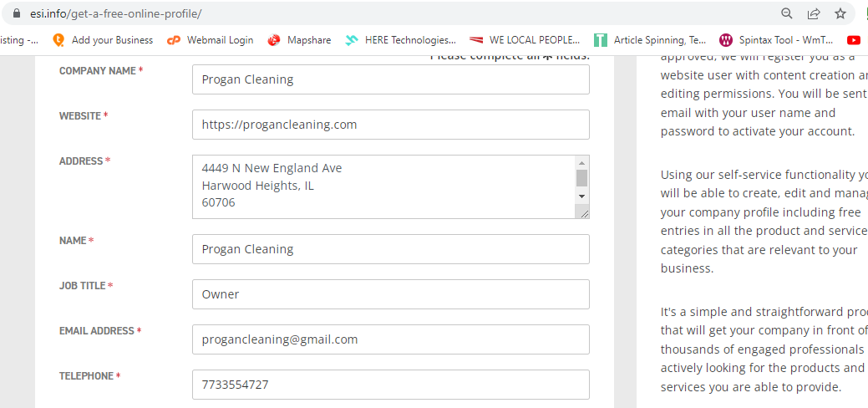Click the Address box scrollbar thumb
The image size is (868, 408).
coord(581,178)
